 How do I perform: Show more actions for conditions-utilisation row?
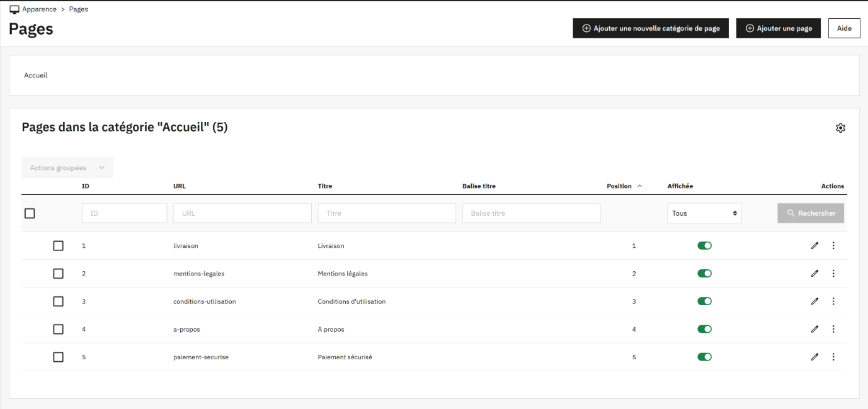833,301
